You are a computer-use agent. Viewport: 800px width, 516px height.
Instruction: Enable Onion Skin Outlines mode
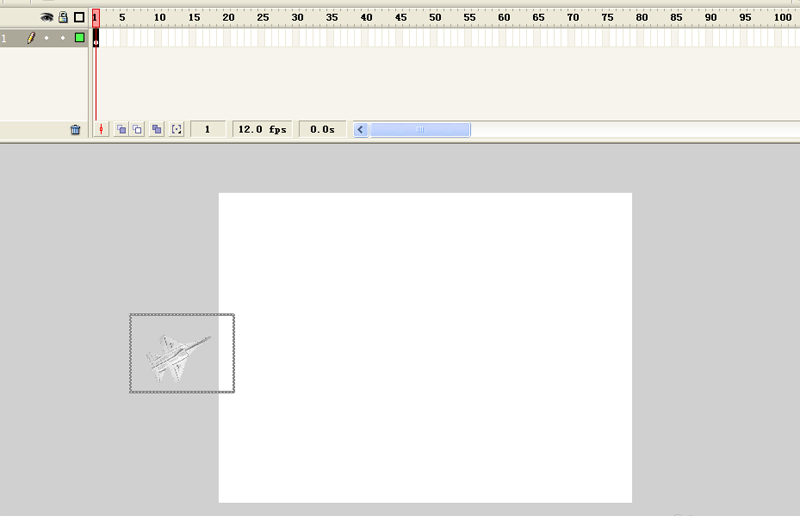[137, 129]
